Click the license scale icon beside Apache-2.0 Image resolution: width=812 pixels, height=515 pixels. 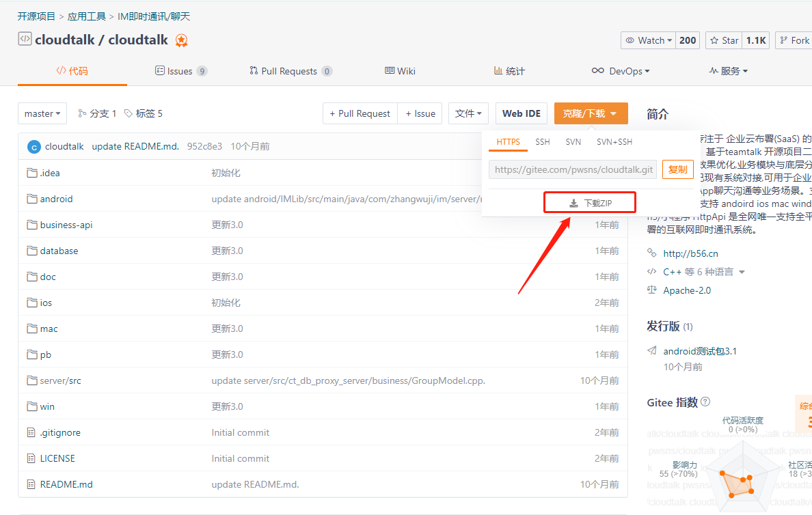[x=651, y=290]
